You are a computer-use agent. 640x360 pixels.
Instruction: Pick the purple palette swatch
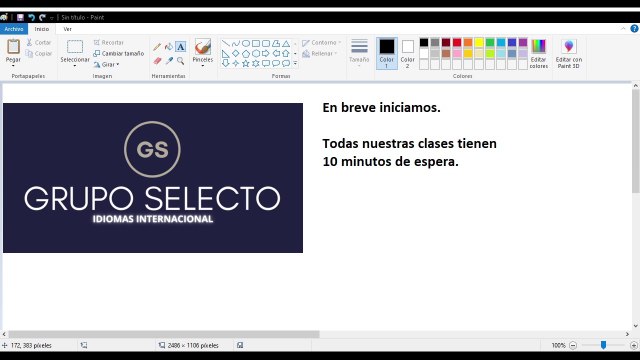(523, 42)
